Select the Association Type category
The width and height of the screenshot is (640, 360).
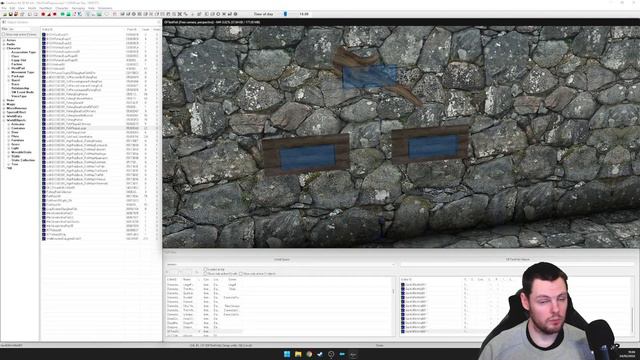[x=23, y=52]
